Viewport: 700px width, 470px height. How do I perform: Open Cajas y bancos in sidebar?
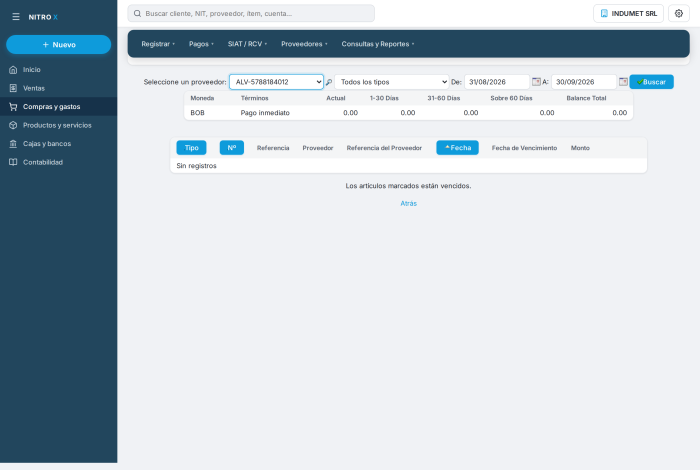[58, 144]
